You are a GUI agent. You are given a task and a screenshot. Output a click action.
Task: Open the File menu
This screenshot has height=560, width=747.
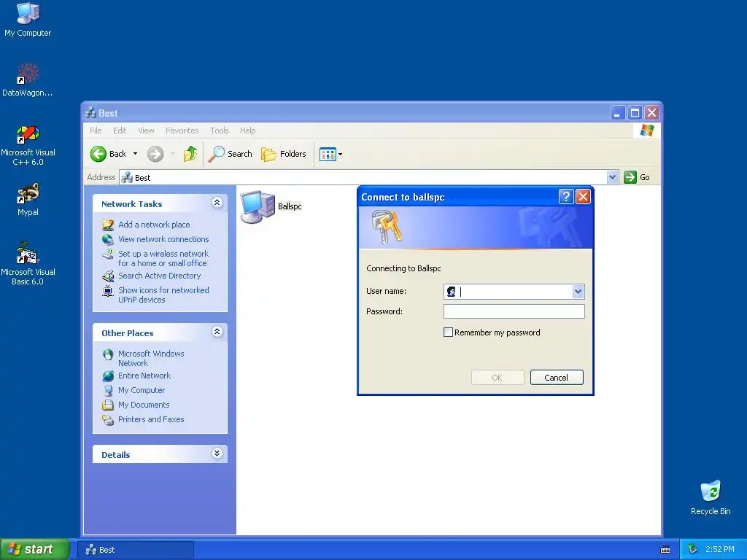(96, 131)
